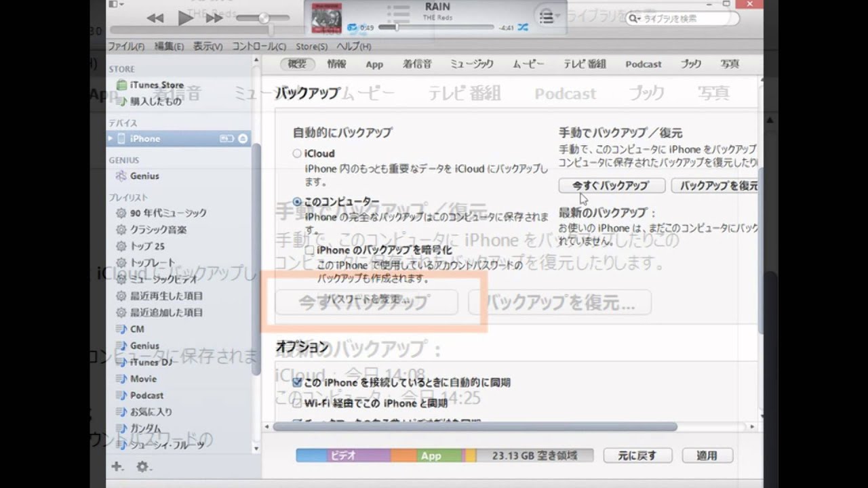Skip ahead with the fast-forward button

[214, 18]
